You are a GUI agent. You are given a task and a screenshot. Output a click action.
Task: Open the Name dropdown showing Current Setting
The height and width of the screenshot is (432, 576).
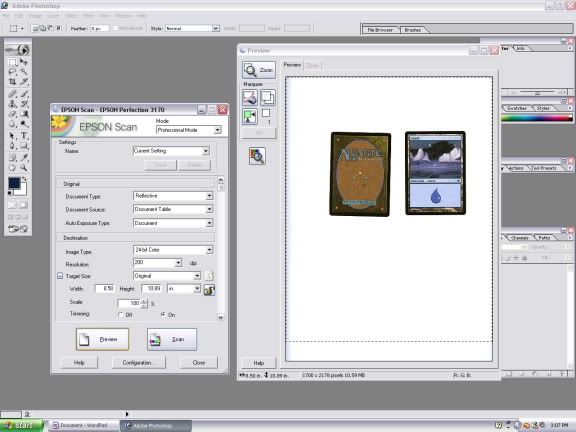click(x=171, y=151)
